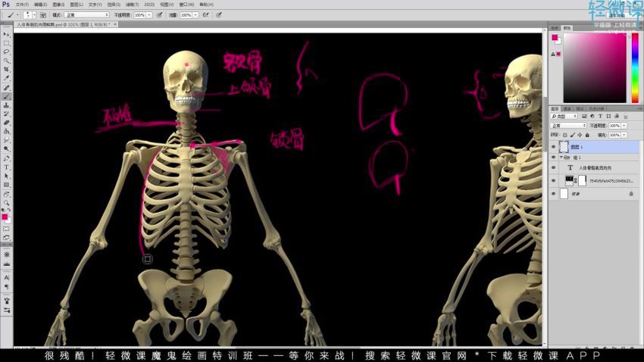Hide the group 组 1
This screenshot has width=644, height=362.
pyautogui.click(x=553, y=158)
